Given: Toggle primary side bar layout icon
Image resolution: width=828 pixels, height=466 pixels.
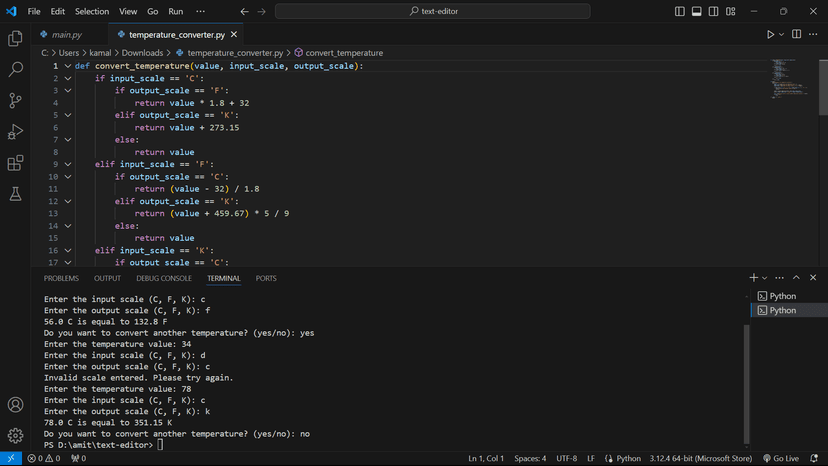Looking at the screenshot, I should click(x=680, y=11).
